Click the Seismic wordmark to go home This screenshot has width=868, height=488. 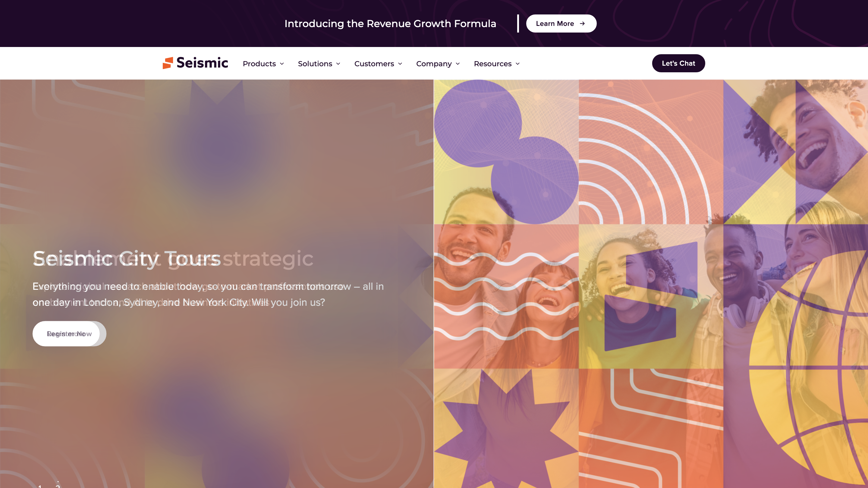click(x=202, y=63)
